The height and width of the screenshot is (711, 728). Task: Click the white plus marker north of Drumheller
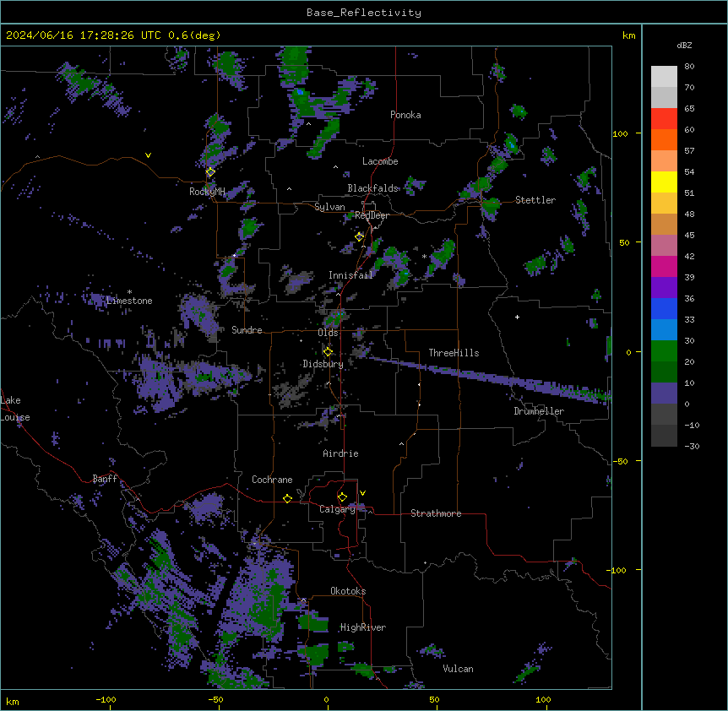point(517,317)
